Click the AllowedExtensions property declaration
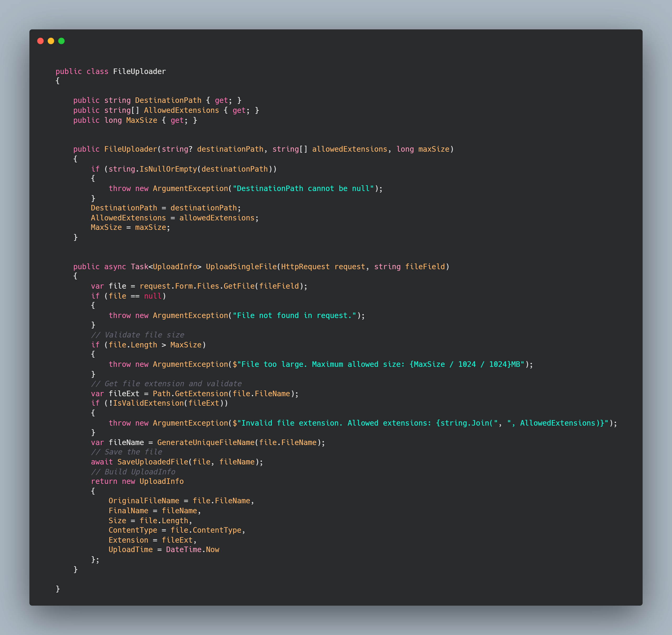Viewport: 672px width, 635px height. coord(181,110)
